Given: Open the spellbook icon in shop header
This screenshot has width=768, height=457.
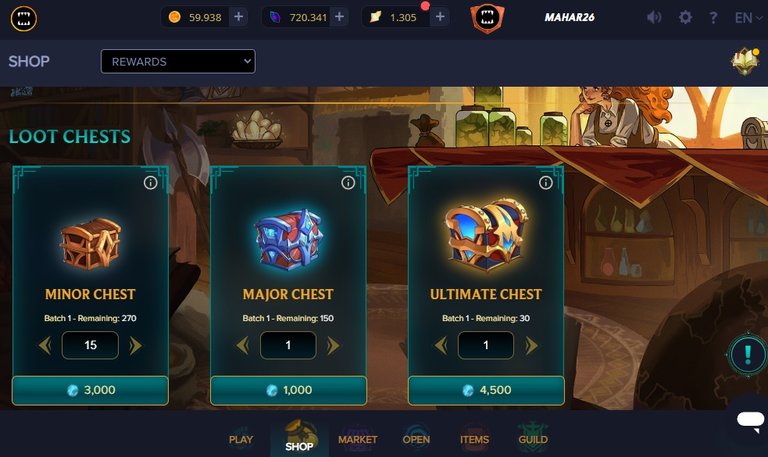Looking at the screenshot, I should pyautogui.click(x=745, y=61).
